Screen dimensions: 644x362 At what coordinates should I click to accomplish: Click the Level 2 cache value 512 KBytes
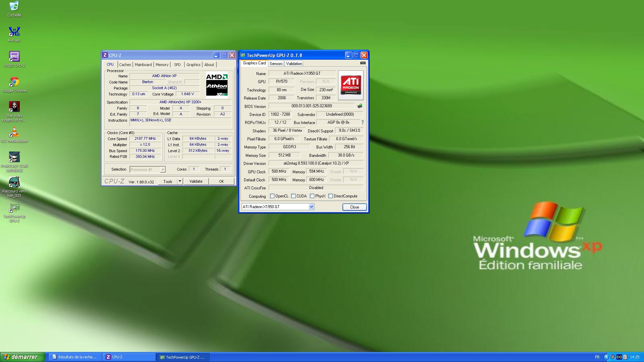pyautogui.click(x=198, y=150)
